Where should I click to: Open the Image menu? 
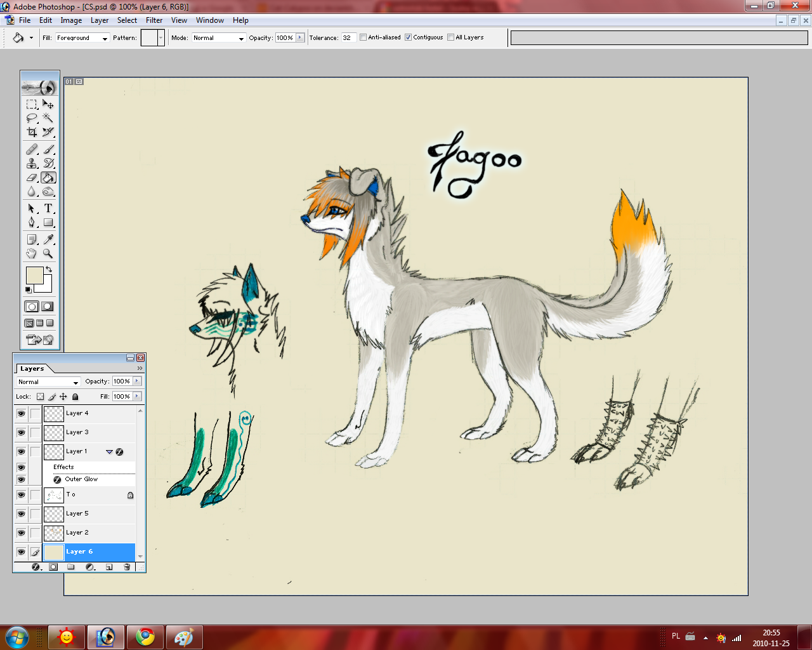coord(71,20)
